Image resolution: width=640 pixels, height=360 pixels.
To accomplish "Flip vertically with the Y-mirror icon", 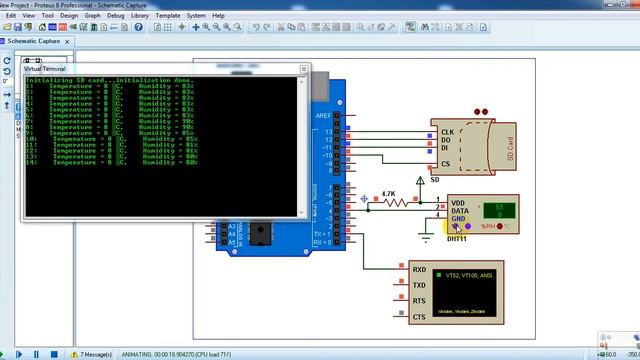I will coord(7,106).
